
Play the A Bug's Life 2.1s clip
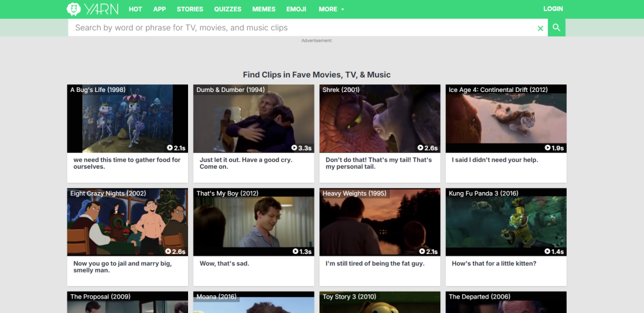(x=176, y=148)
